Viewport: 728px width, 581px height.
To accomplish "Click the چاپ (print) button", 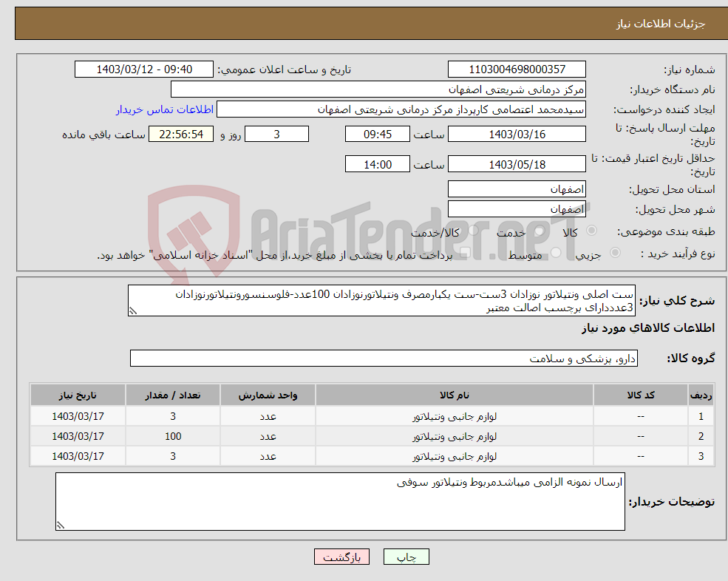I will (406, 557).
